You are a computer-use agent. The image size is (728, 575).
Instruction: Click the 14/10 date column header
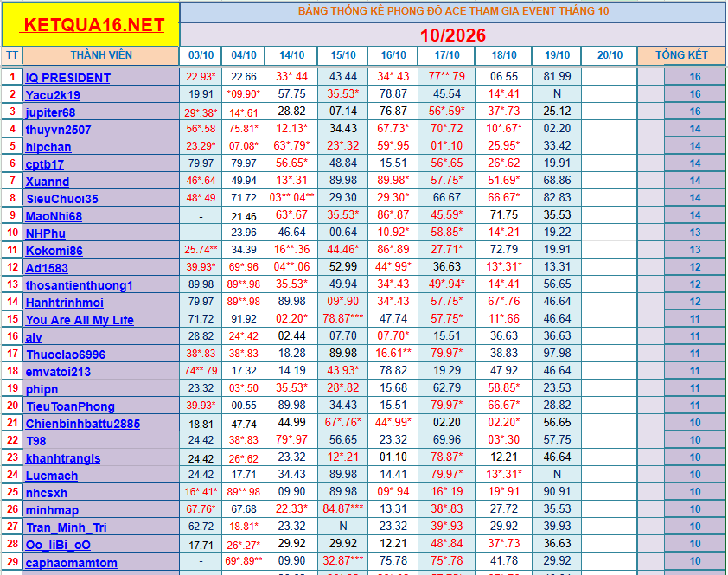(291, 55)
